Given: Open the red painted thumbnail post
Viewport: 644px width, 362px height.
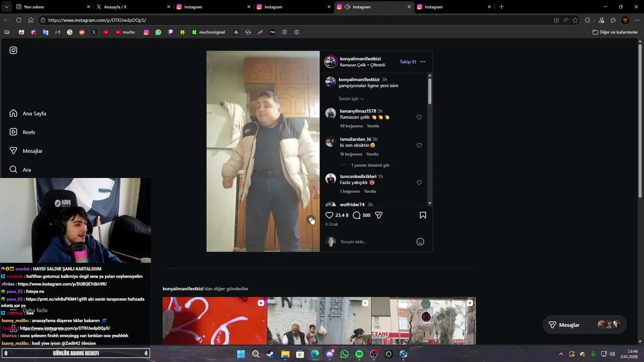Looking at the screenshot, I should pyautogui.click(x=215, y=321).
